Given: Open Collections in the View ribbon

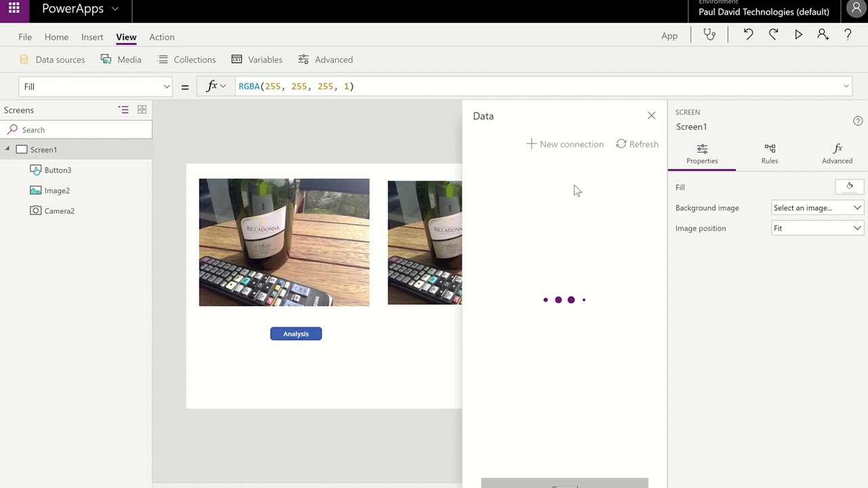Looking at the screenshot, I should [186, 60].
